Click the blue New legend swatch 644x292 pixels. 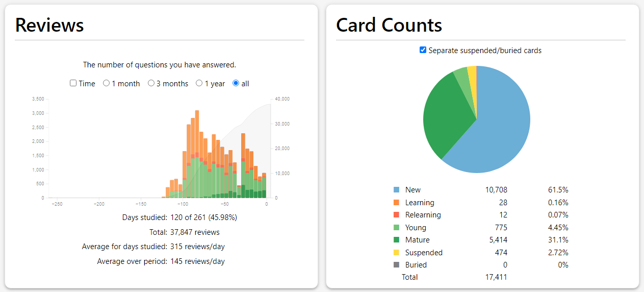(x=396, y=190)
